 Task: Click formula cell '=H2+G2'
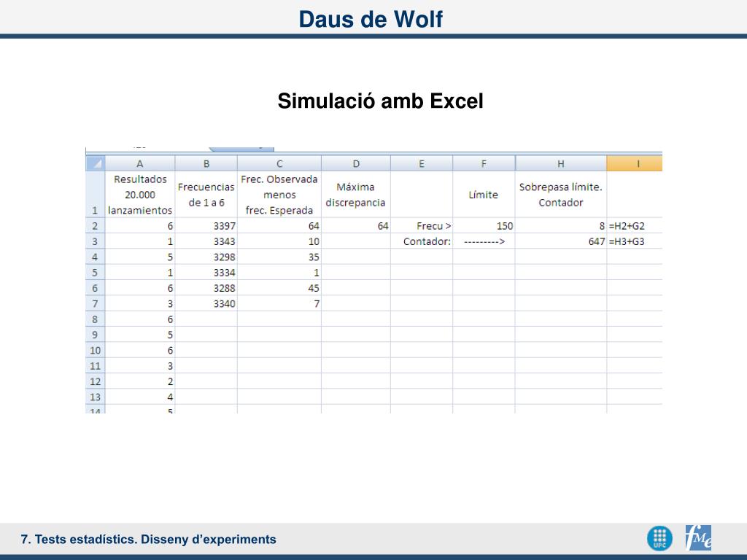point(635,226)
